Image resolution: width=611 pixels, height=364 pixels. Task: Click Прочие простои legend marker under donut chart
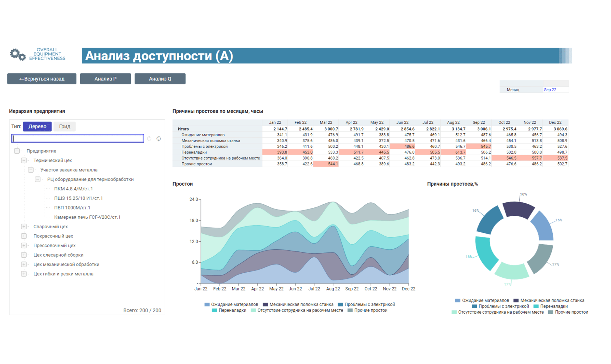tap(550, 312)
